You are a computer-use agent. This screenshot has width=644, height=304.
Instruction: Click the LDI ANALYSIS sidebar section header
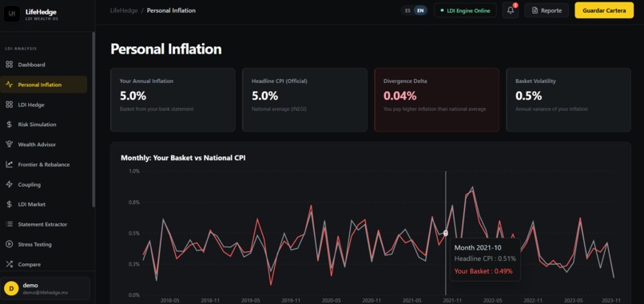point(21,49)
